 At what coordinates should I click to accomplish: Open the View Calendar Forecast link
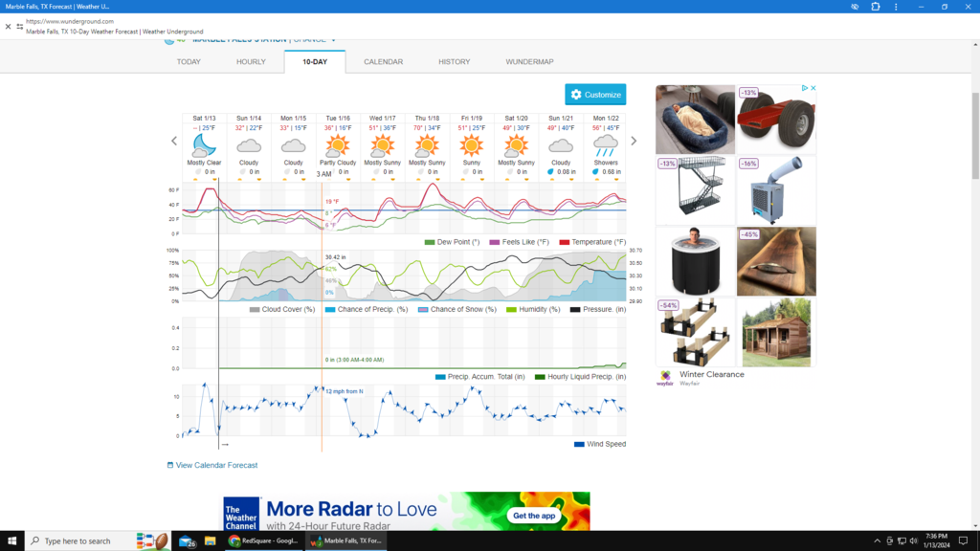(x=216, y=465)
